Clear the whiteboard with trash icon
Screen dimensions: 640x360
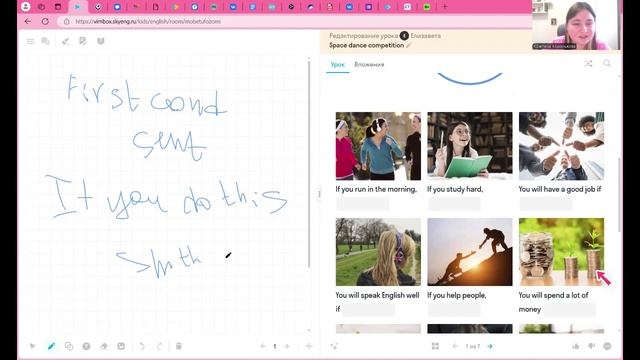tap(178, 346)
